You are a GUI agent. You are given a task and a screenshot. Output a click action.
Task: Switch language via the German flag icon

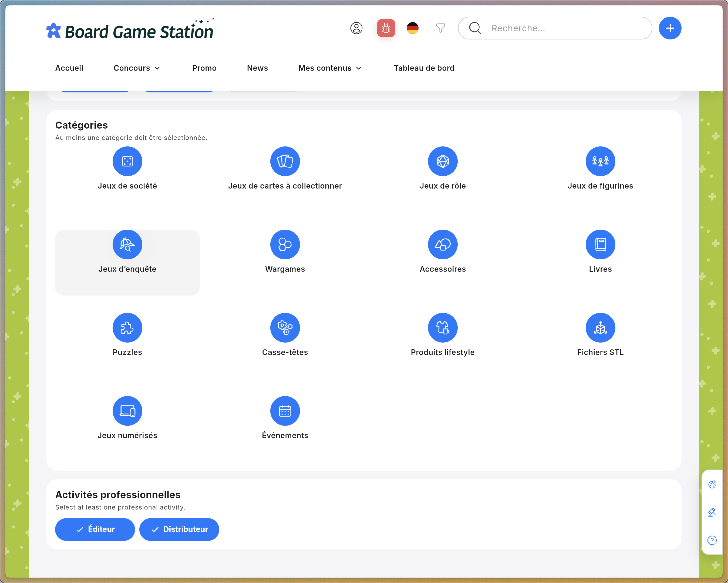point(413,28)
